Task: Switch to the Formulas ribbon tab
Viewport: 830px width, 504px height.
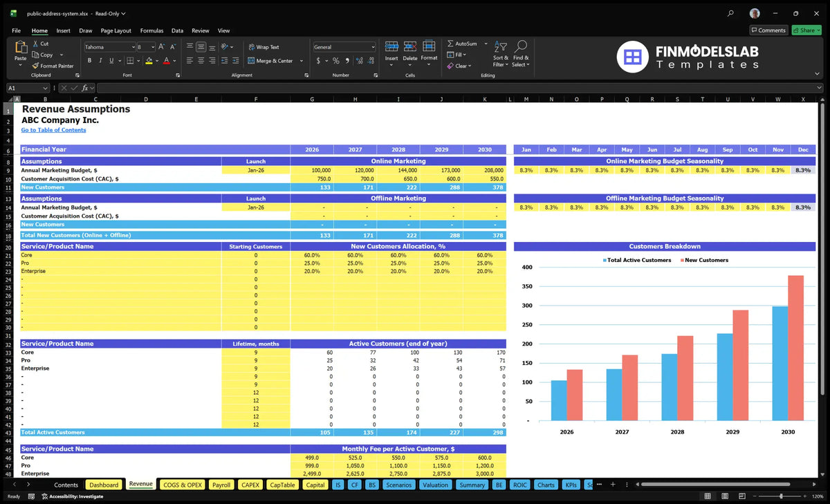Action: pyautogui.click(x=151, y=30)
